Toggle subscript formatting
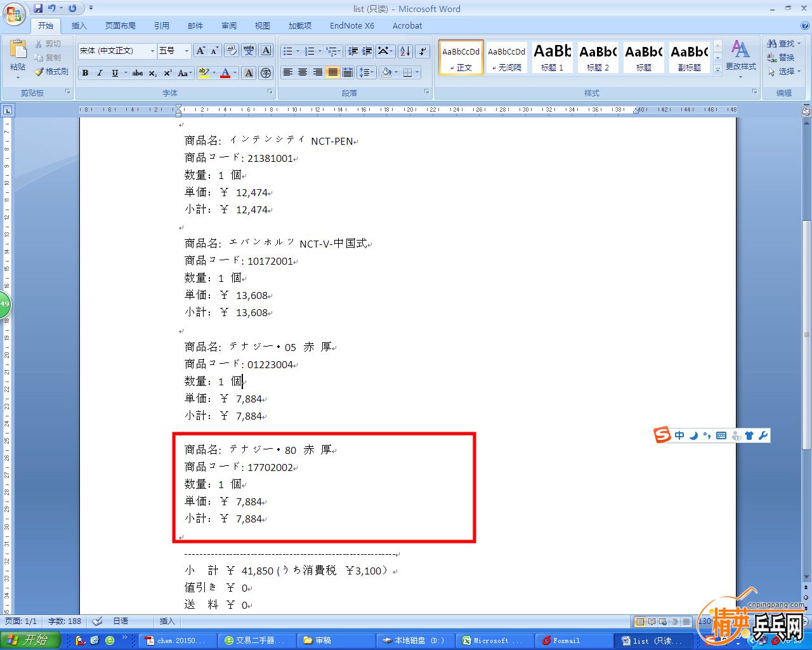 click(x=153, y=73)
